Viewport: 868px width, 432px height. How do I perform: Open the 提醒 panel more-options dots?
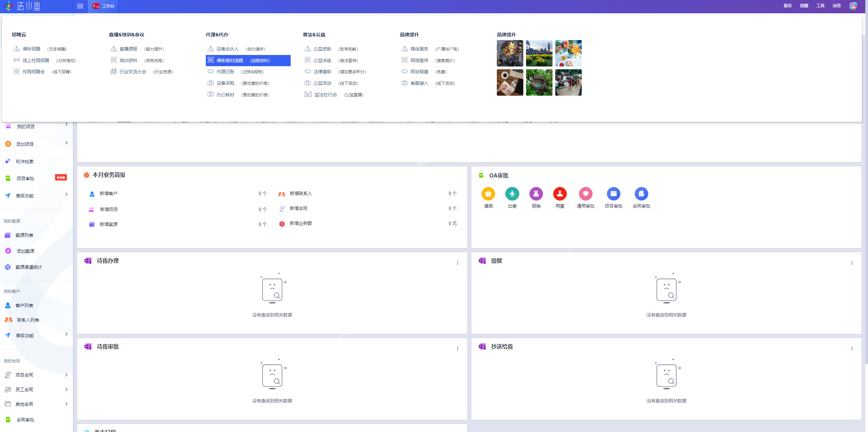851,263
